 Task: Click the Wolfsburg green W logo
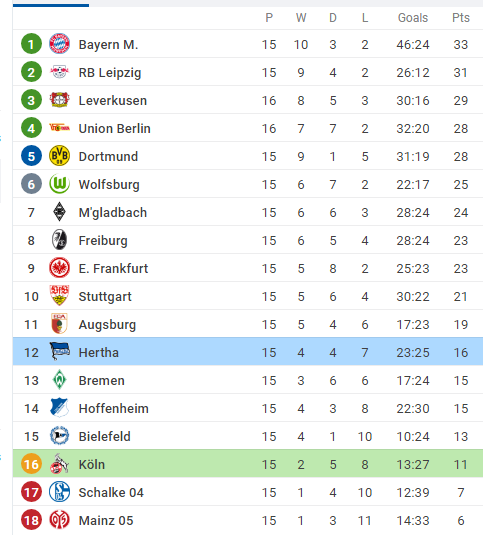(x=59, y=184)
